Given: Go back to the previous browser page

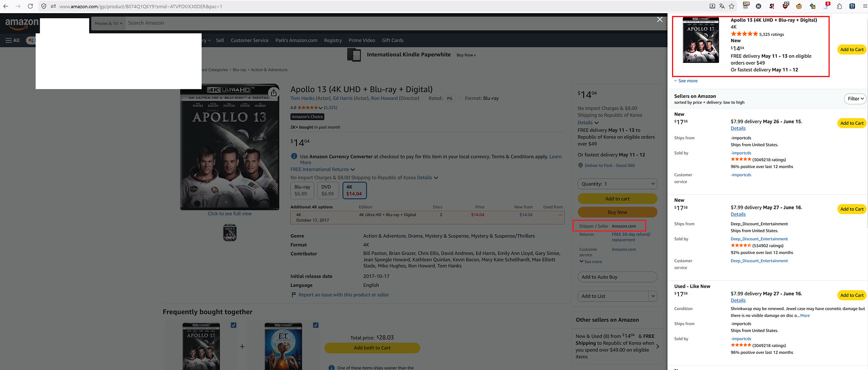Looking at the screenshot, I should [5, 6].
